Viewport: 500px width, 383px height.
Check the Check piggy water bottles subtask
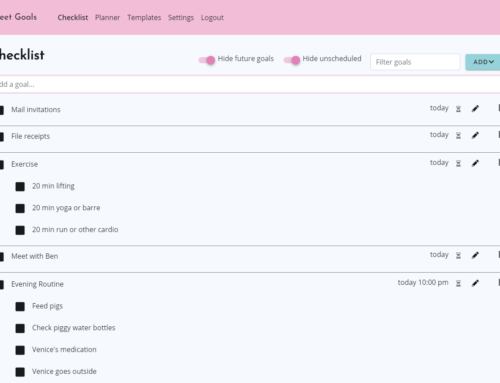(20, 328)
